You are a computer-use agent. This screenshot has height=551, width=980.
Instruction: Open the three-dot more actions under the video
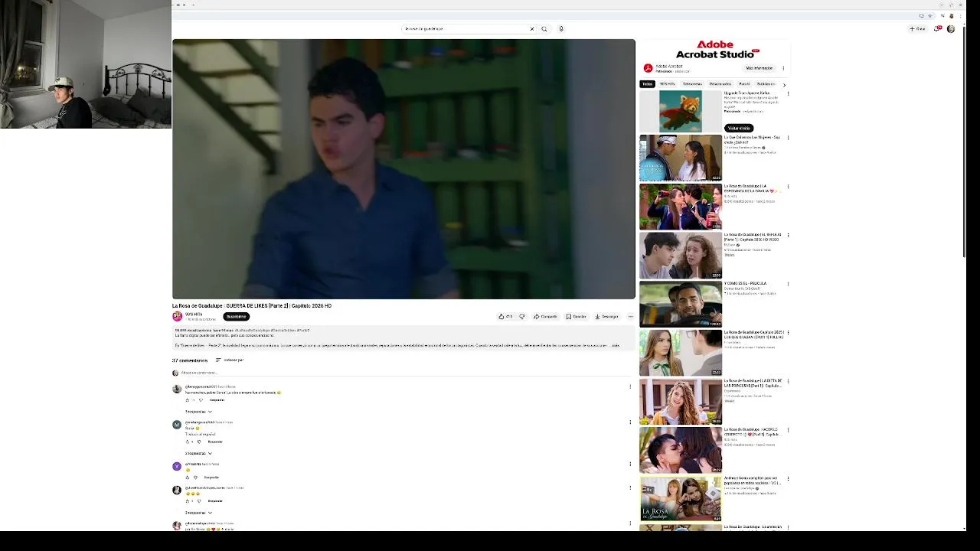[631, 316]
